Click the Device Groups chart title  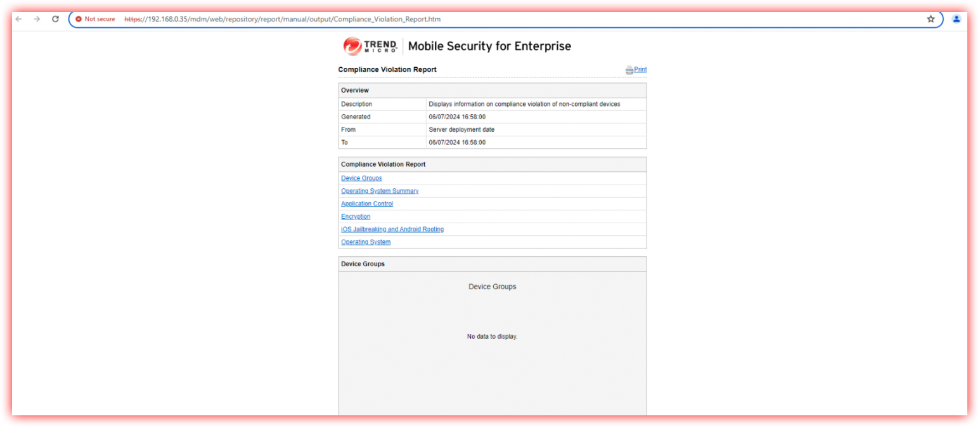[x=493, y=287]
